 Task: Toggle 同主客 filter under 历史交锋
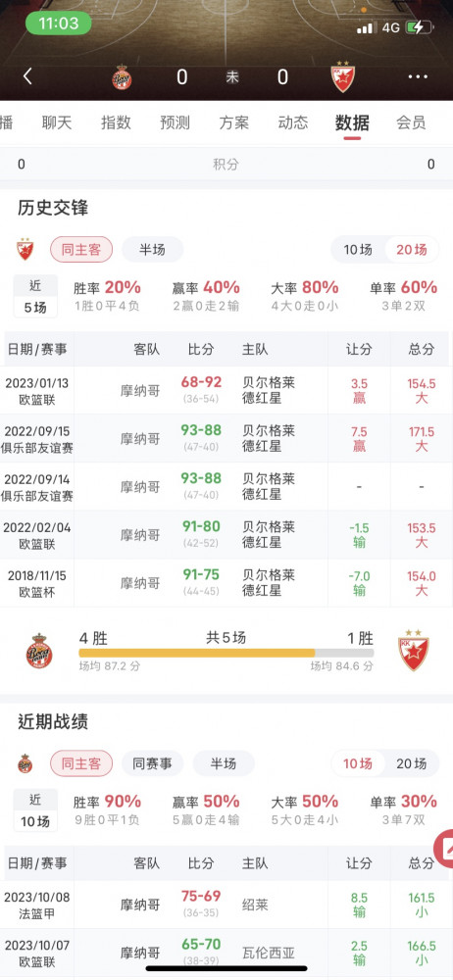[81, 249]
